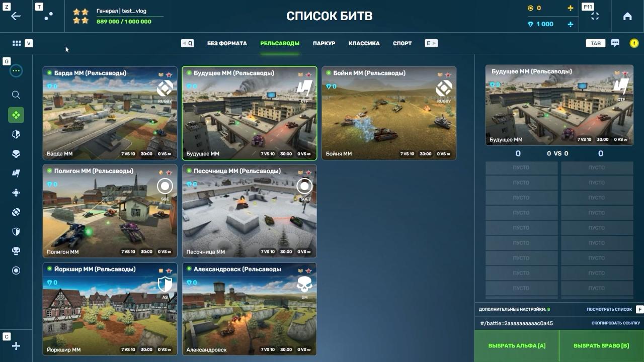Viewport: 644px width, 362px height.
Task: Toggle the shield assault mode filter
Action: click(16, 232)
